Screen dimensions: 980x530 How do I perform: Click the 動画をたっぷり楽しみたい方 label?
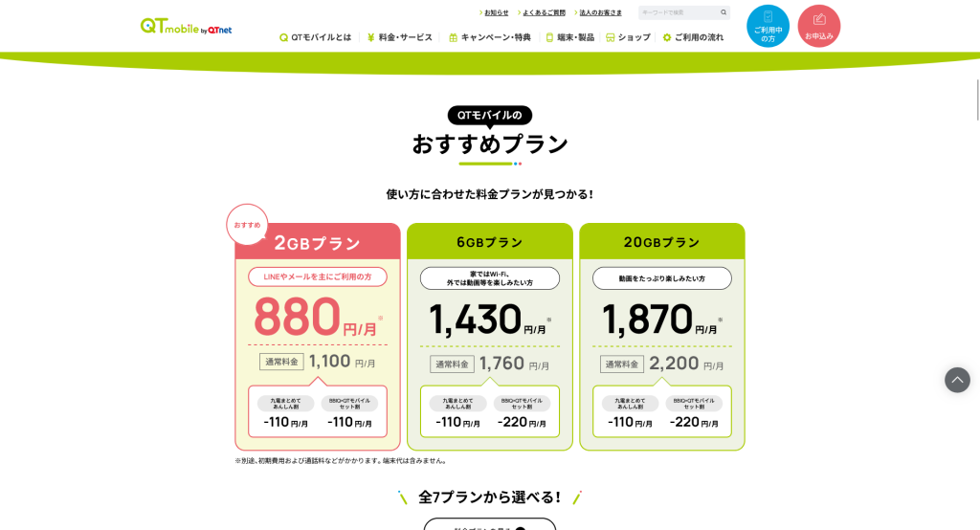662,278
